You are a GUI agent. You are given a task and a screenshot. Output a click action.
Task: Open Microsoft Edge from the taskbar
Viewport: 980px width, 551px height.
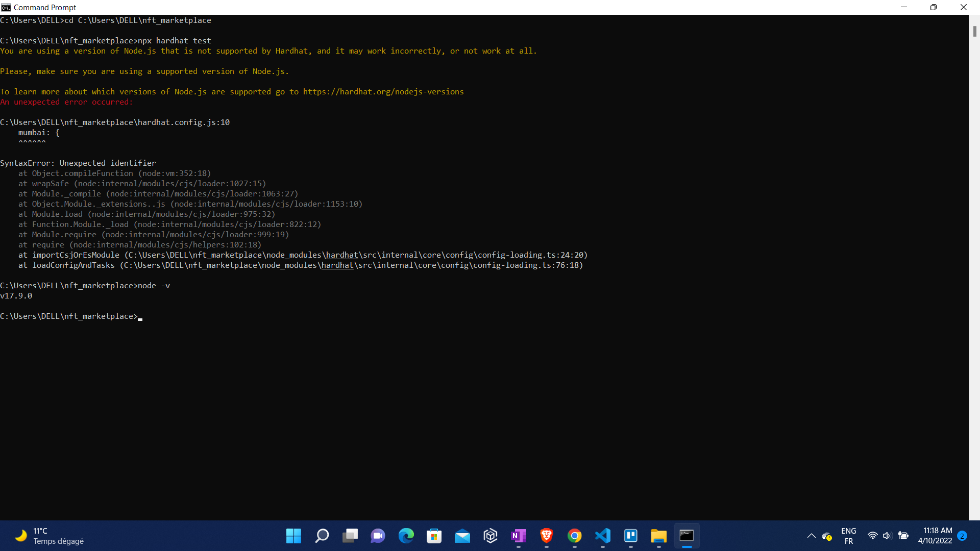click(x=406, y=536)
